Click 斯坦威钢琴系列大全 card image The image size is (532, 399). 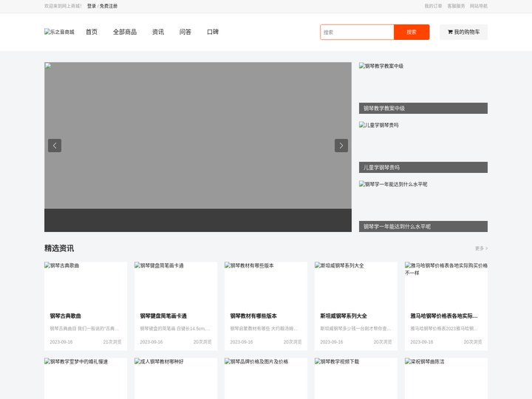click(x=356, y=284)
